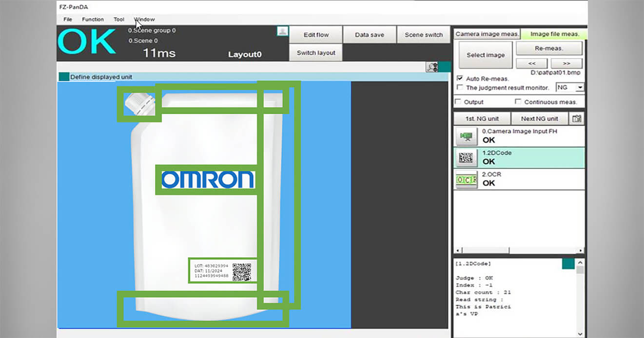Open the File menu
644x338 pixels.
pyautogui.click(x=68, y=19)
